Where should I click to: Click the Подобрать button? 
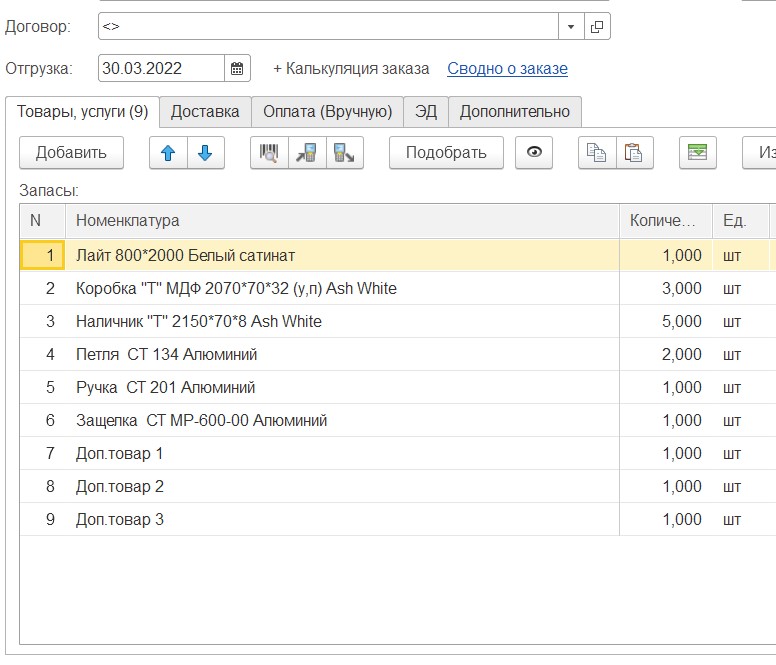point(446,153)
